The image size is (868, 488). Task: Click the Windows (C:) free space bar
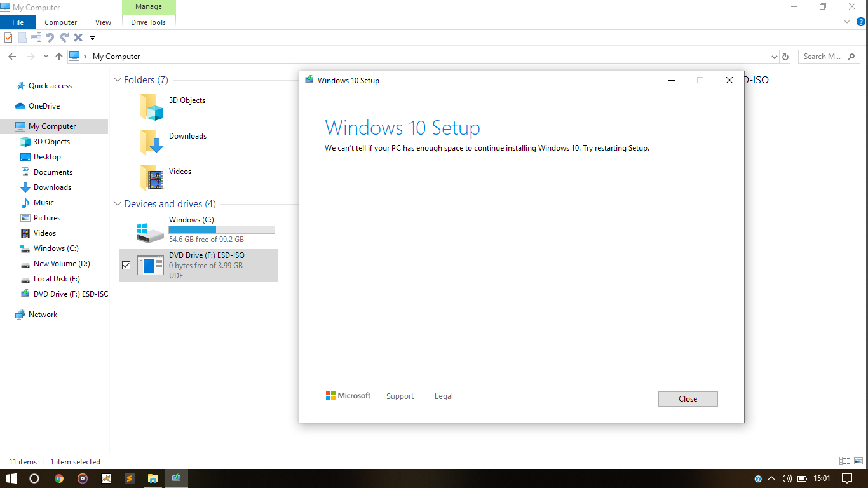pos(222,229)
